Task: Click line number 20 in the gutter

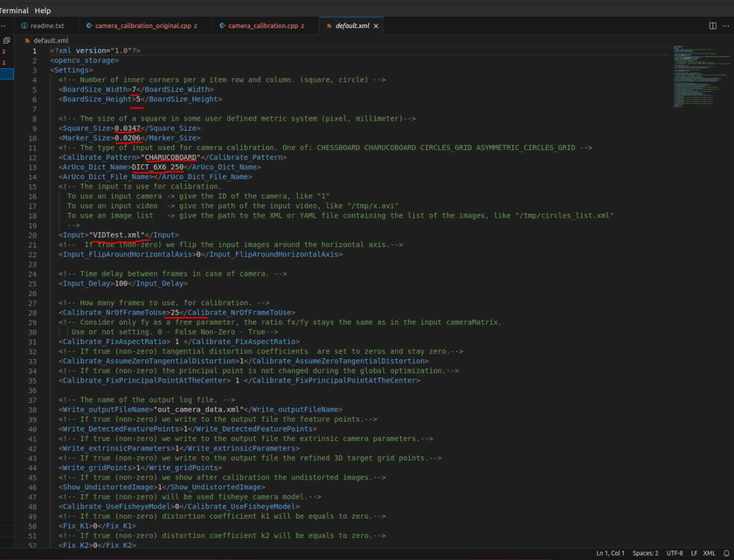Action: [x=32, y=235]
